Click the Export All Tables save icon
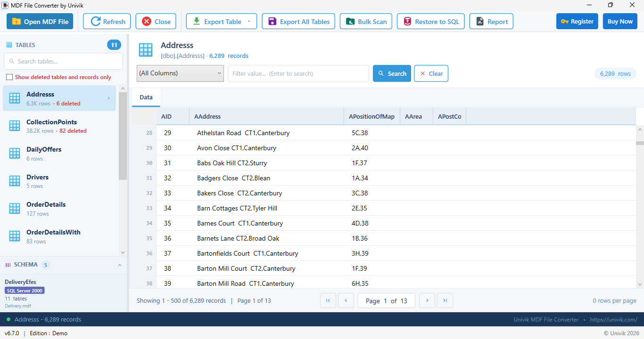Image resolution: width=644 pixels, height=339 pixels. tap(272, 22)
